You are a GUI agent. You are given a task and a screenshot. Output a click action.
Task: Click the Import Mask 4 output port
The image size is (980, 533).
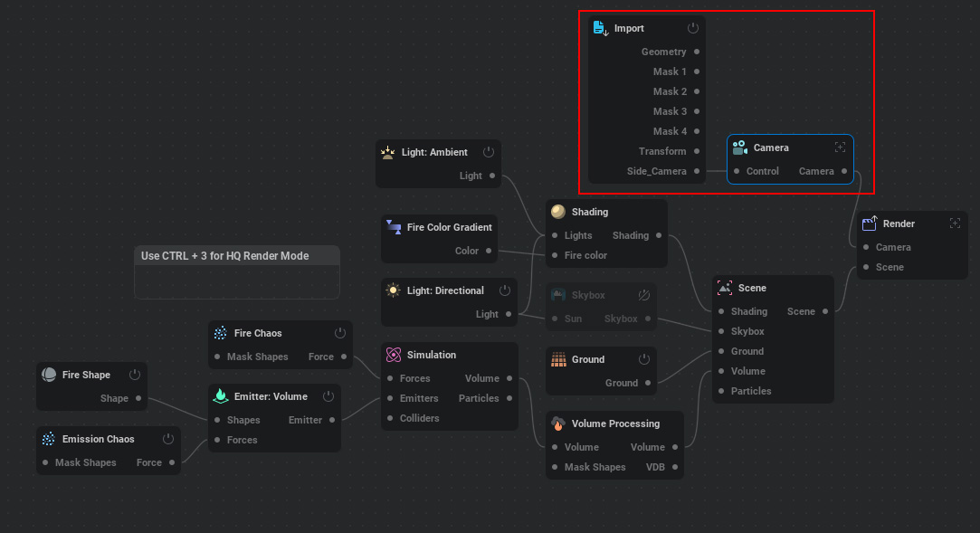click(697, 131)
